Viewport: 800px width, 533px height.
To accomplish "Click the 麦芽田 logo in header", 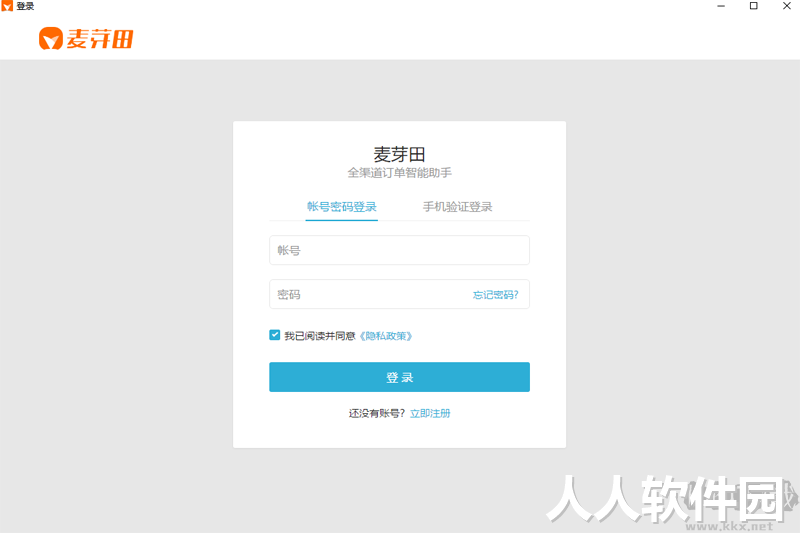I will click(x=86, y=38).
